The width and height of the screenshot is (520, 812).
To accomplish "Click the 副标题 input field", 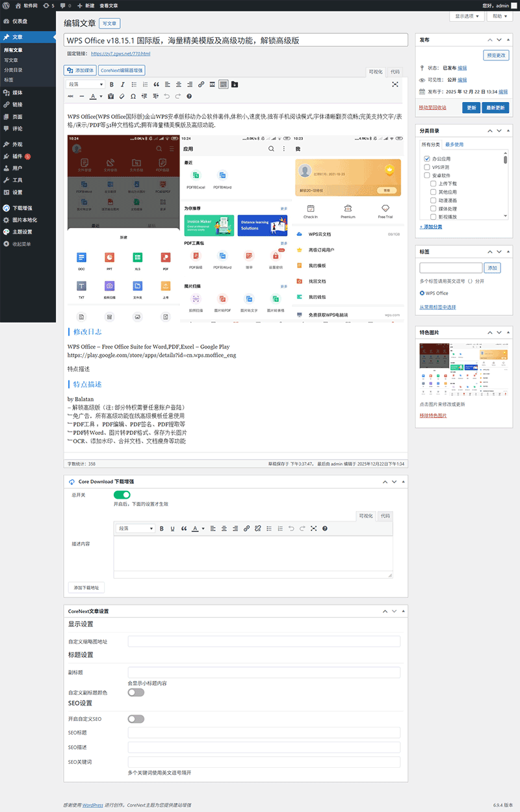I will click(x=264, y=672).
